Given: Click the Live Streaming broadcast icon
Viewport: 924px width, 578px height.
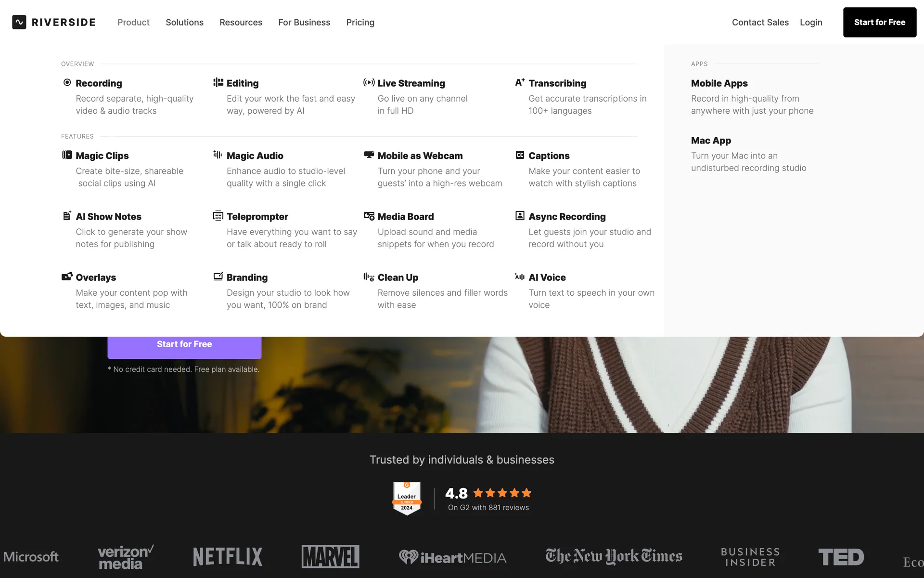Looking at the screenshot, I should tap(369, 82).
